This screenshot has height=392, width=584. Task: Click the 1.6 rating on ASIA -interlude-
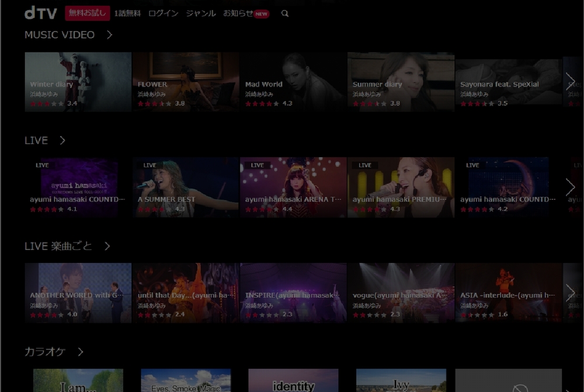coord(503,314)
